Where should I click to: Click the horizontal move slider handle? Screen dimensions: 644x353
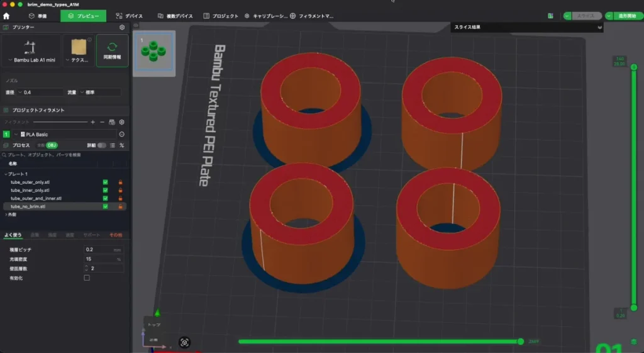(520, 342)
